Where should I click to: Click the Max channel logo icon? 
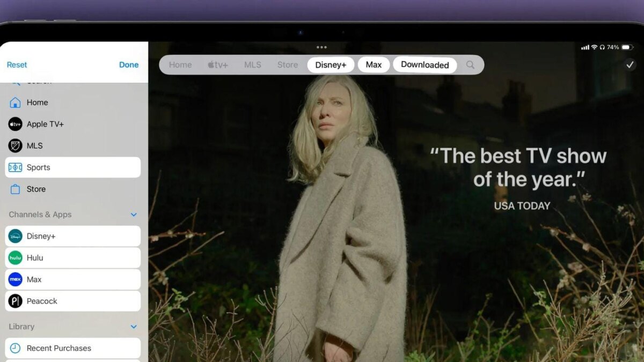(x=15, y=279)
